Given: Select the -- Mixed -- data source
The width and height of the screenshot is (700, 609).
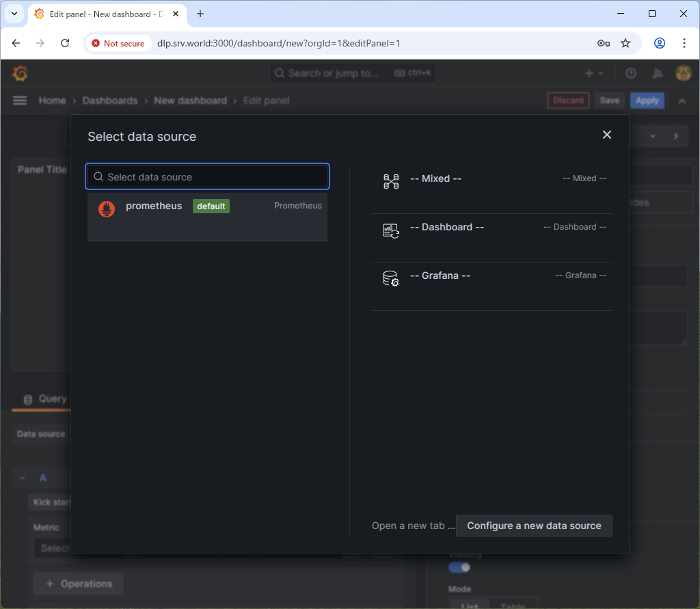Looking at the screenshot, I should click(x=492, y=189).
